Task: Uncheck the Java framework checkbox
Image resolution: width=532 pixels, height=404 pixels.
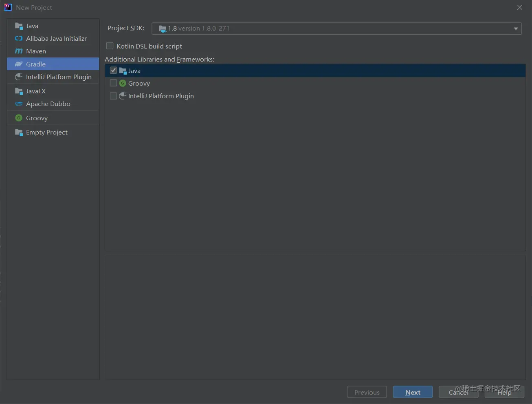Action: [x=114, y=71]
